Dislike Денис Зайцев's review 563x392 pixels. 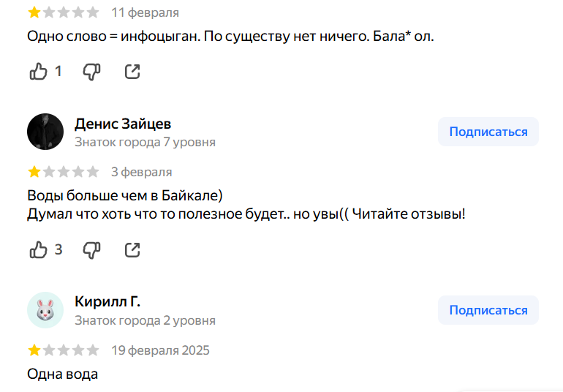pos(91,249)
